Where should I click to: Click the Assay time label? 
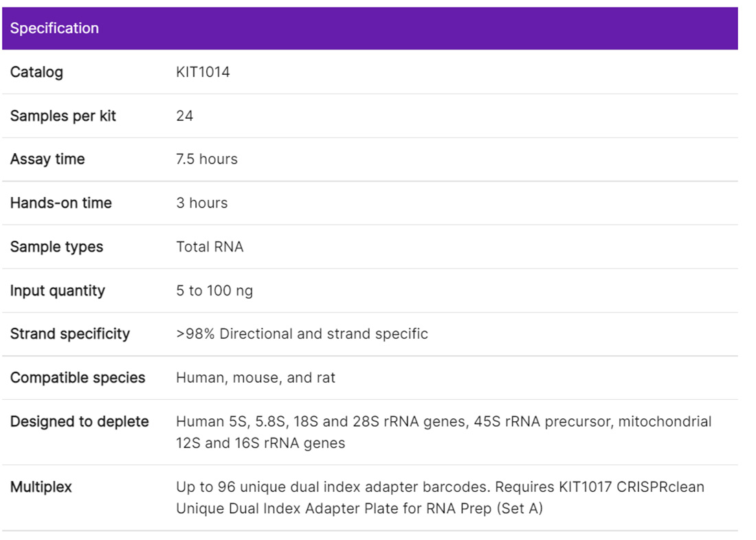47,159
